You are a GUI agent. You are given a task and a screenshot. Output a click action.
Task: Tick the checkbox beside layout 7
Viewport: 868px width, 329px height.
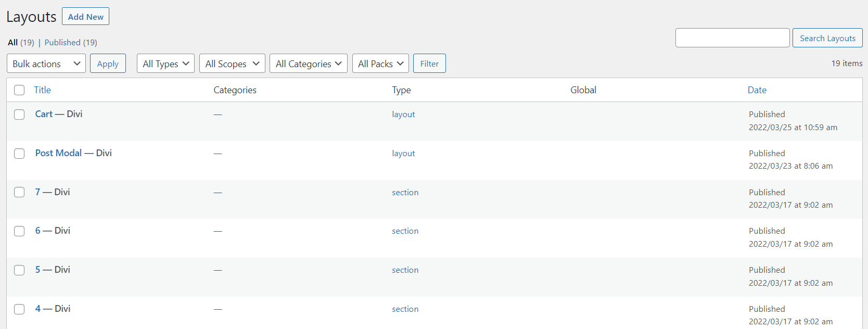tap(19, 192)
